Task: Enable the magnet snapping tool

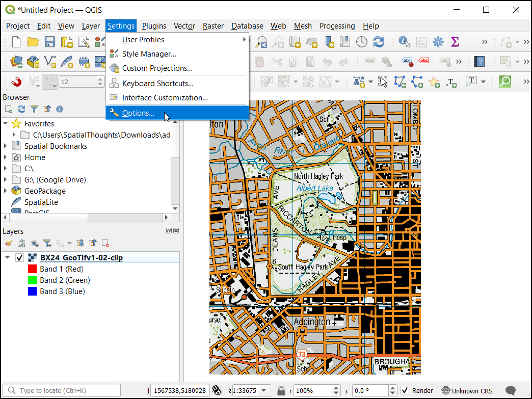Action: (x=16, y=82)
